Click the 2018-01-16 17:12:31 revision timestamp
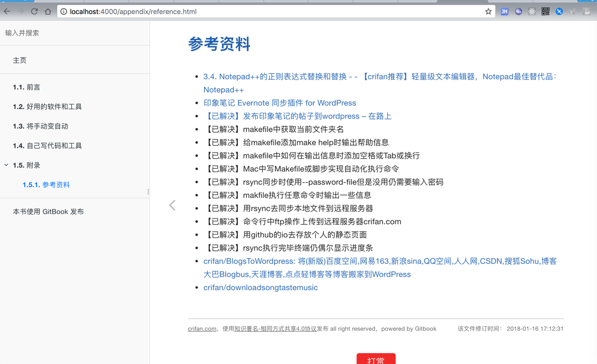The width and height of the screenshot is (597, 364). tap(535, 329)
